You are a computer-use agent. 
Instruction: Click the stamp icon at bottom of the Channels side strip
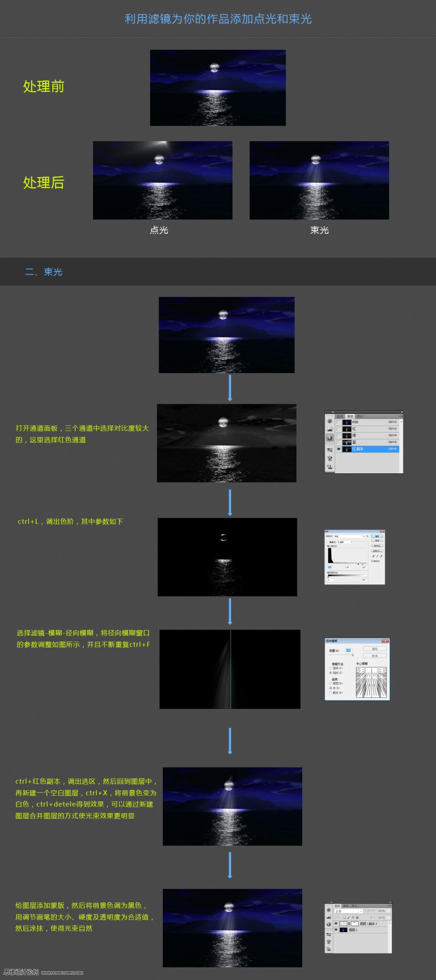330,467
